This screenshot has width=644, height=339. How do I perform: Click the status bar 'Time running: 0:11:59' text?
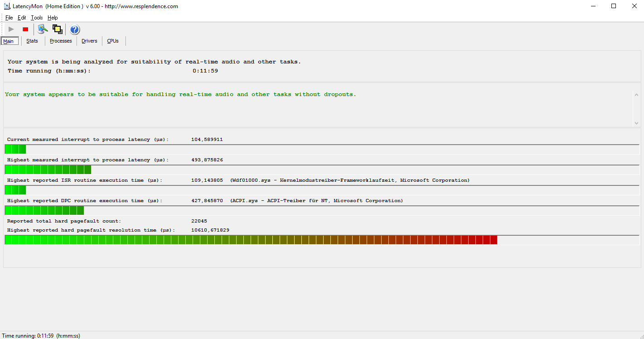pos(41,336)
